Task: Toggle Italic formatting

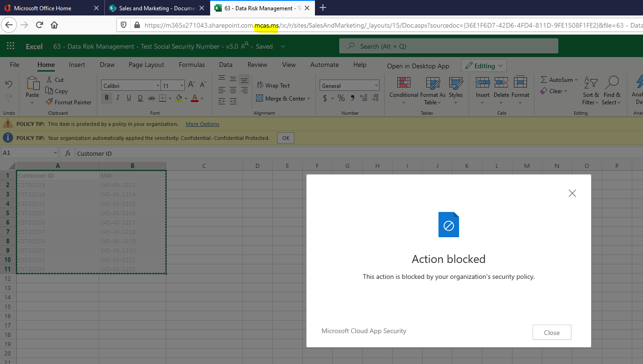Action: pyautogui.click(x=118, y=98)
